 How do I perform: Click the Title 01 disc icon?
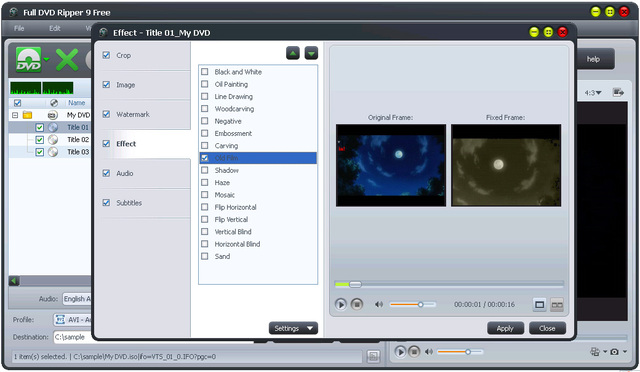pyautogui.click(x=53, y=127)
